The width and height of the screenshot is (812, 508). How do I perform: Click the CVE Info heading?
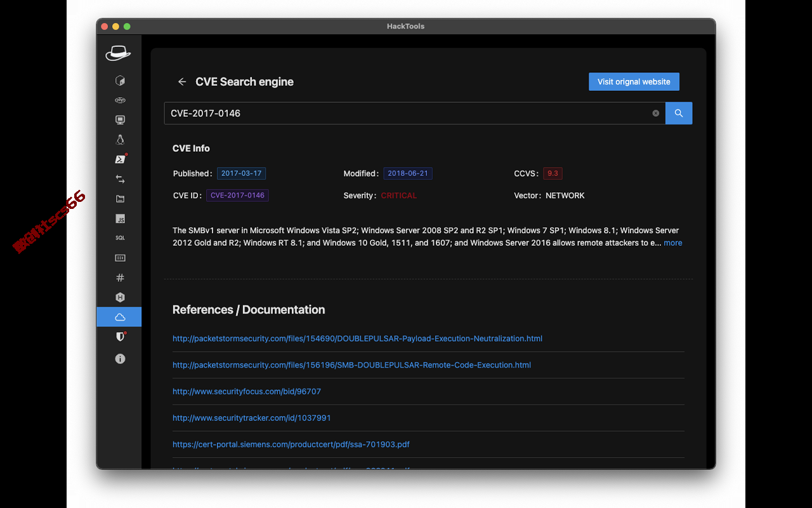(x=191, y=149)
